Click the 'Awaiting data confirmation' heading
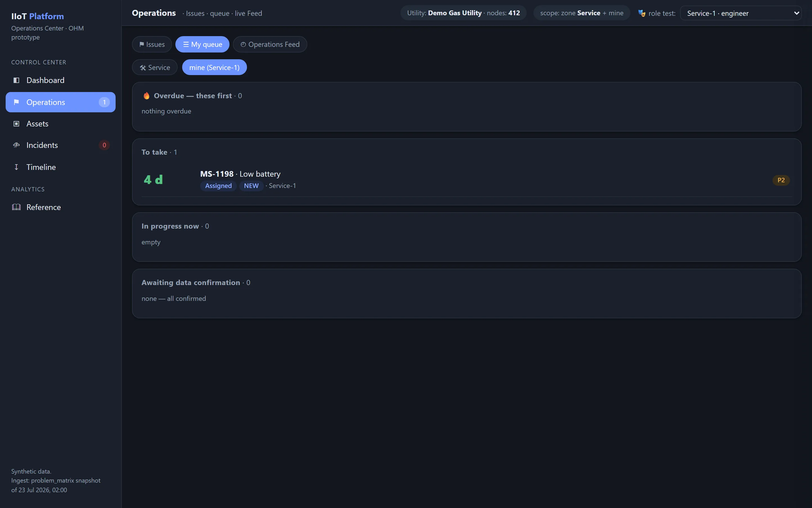Screen dimensions: 812x508 (191, 283)
